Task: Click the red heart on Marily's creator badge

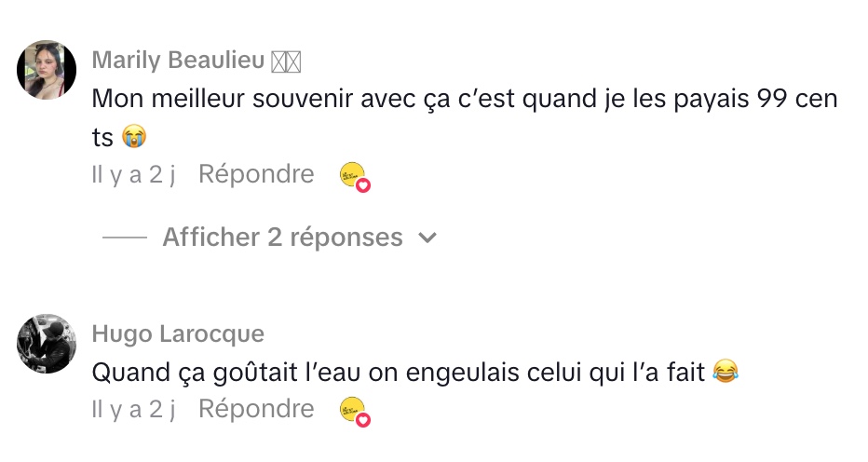Action: pos(363,185)
